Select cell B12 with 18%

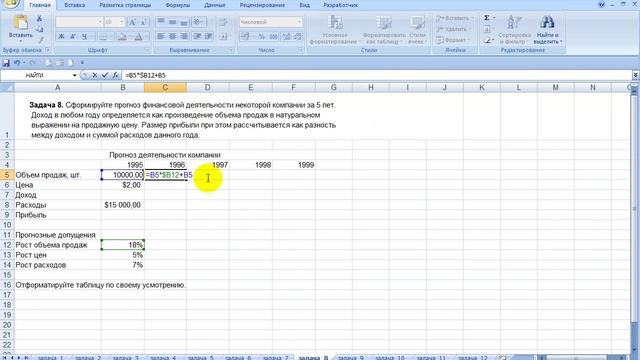[123, 245]
